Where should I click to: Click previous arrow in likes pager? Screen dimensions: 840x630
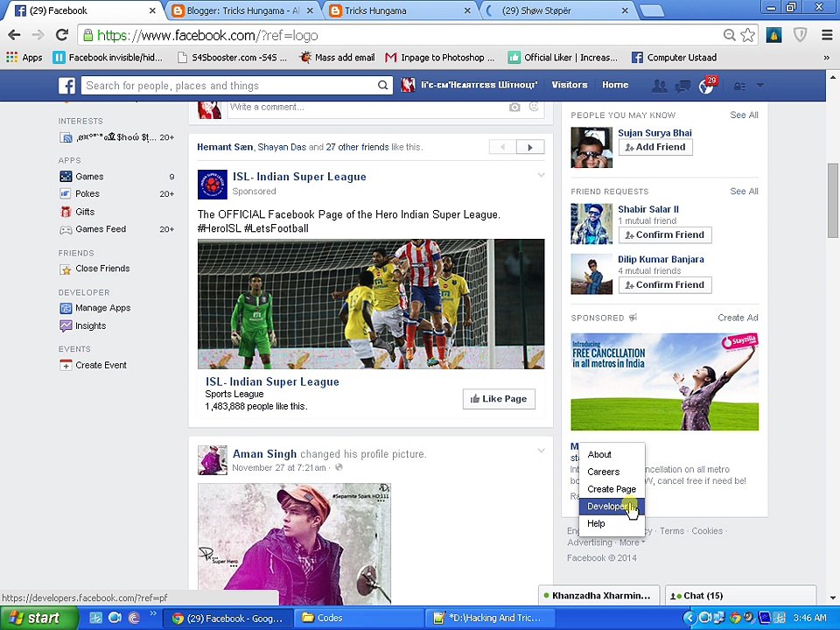(502, 147)
